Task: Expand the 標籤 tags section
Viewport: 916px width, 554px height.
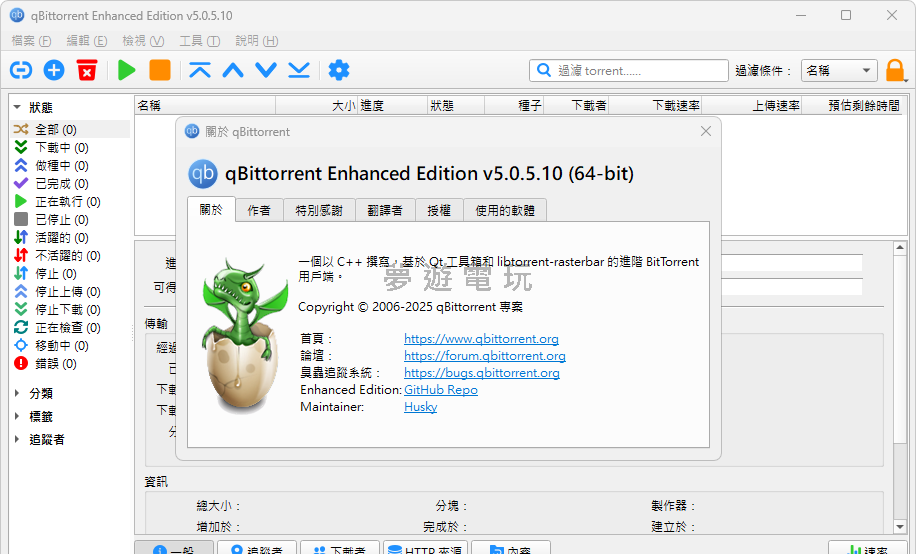Action: (18, 417)
